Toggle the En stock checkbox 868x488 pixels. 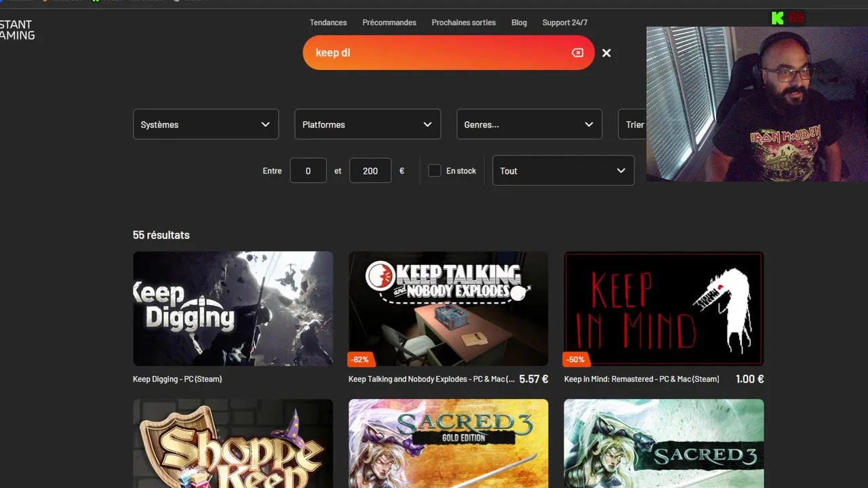435,171
